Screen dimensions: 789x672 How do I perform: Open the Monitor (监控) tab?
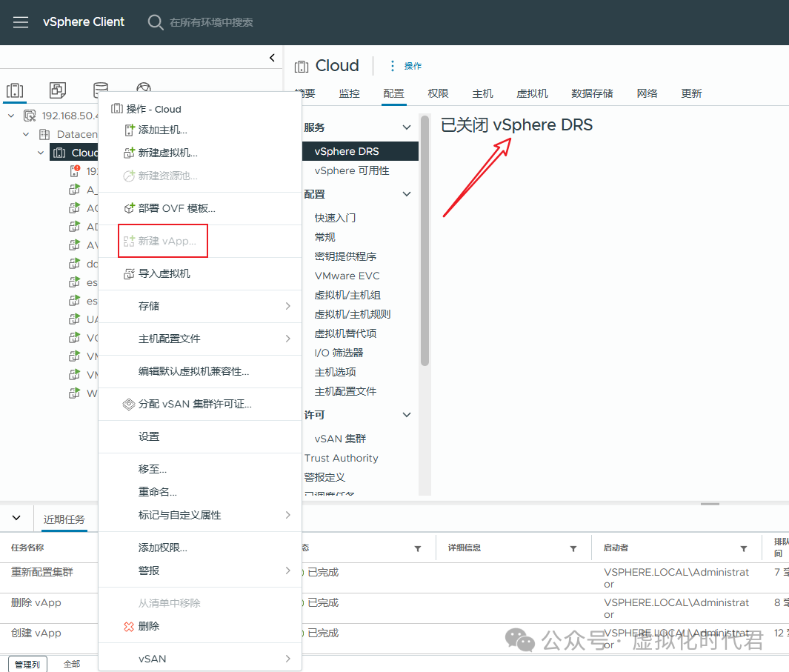pos(349,93)
